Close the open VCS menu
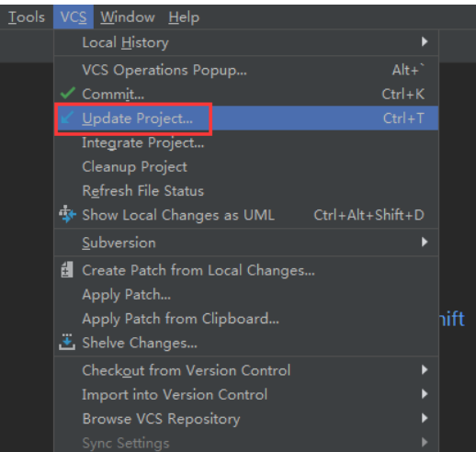Image resolution: width=476 pixels, height=452 pixels. coord(74,17)
